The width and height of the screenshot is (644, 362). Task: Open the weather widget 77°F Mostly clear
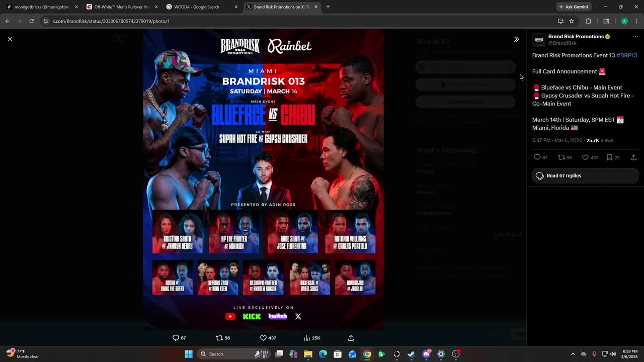click(23, 354)
